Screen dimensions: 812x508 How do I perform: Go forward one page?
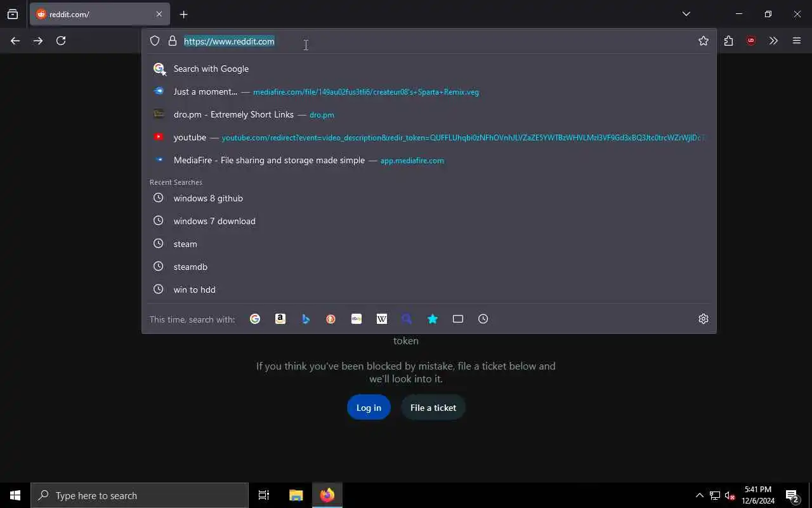click(38, 41)
